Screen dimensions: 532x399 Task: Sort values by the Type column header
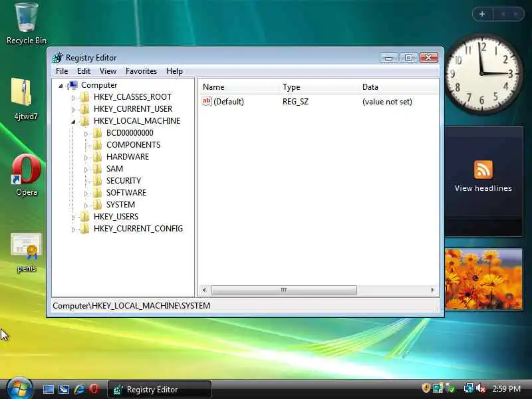(319, 87)
